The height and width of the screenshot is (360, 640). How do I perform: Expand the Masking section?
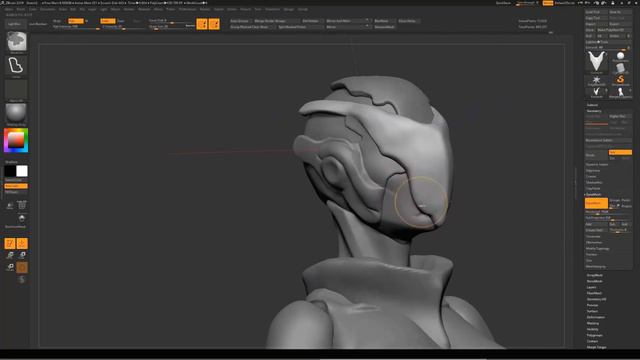click(593, 323)
